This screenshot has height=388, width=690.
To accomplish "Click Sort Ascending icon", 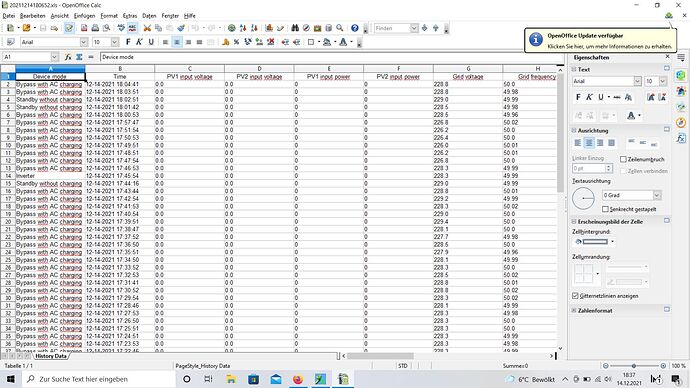I will (x=243, y=28).
